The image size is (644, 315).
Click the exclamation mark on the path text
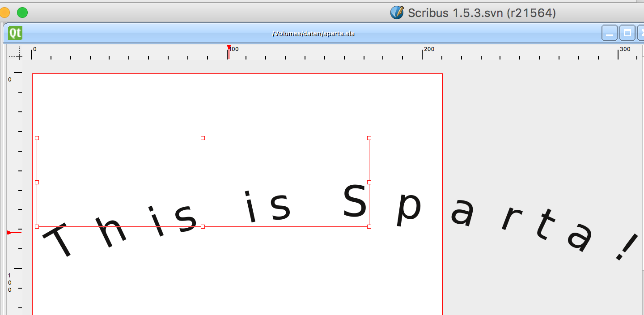(626, 248)
